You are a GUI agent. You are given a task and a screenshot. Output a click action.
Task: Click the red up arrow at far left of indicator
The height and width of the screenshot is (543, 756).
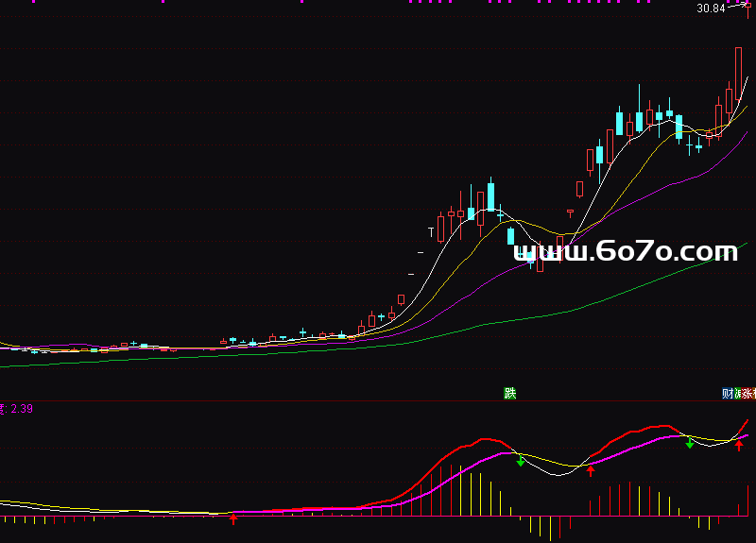pyautogui.click(x=233, y=518)
